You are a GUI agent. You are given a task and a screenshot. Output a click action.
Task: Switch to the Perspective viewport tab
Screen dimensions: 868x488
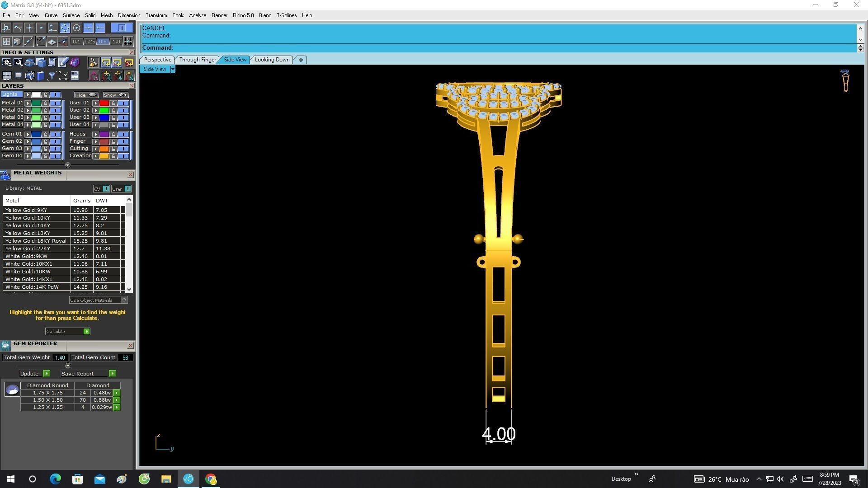(x=157, y=60)
